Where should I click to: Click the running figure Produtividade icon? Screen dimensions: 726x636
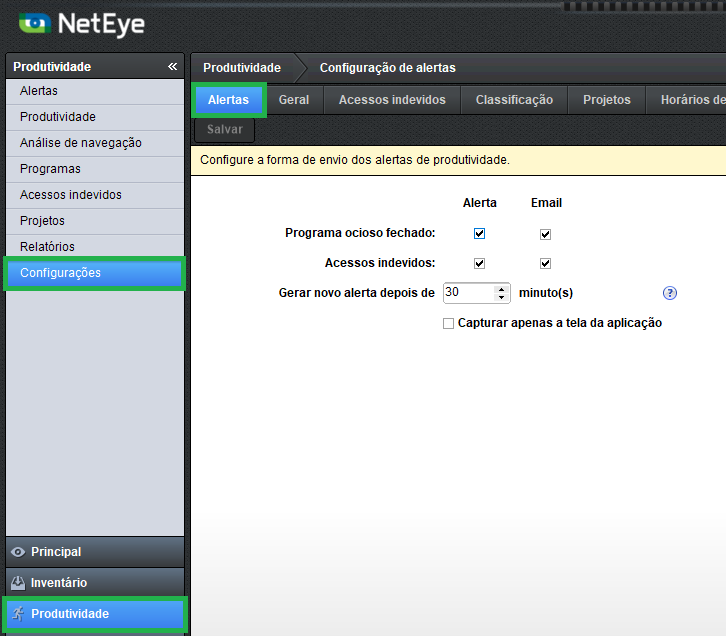pos(17,614)
